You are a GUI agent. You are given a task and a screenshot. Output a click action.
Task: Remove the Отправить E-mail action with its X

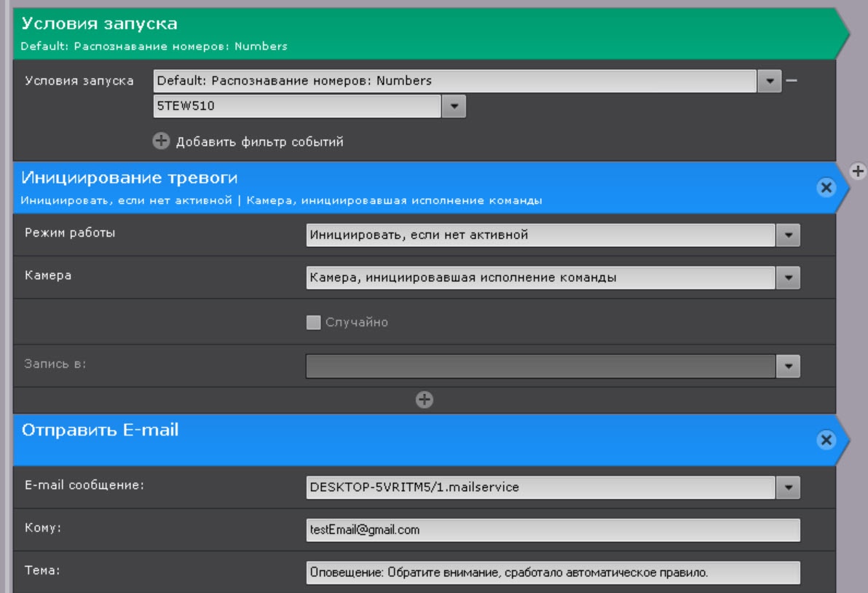pyautogui.click(x=826, y=440)
